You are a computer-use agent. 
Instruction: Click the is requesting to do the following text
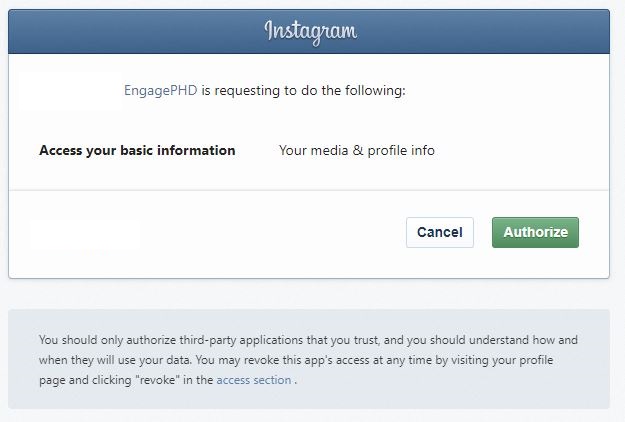pos(303,90)
